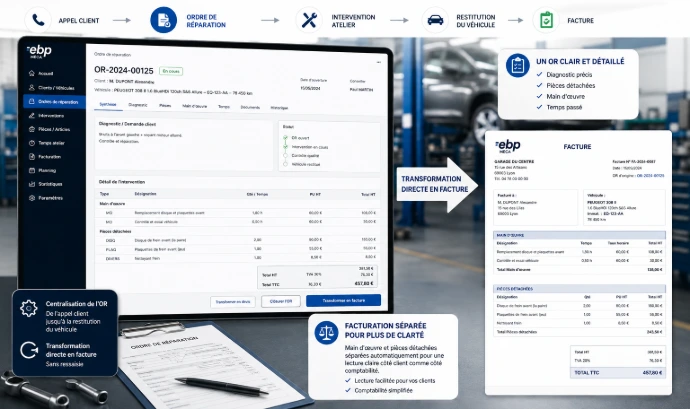
Task: Click the ebp MECA logo on the Facture document
Action: [x=508, y=146]
